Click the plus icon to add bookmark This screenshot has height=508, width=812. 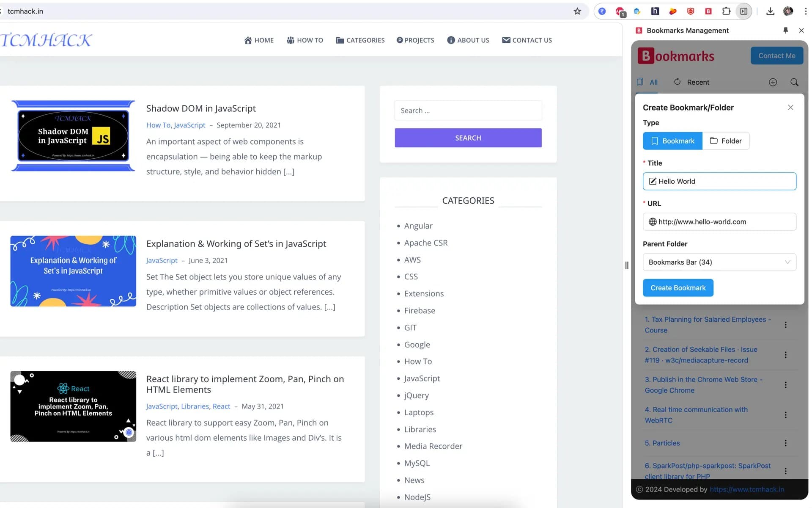coord(773,82)
